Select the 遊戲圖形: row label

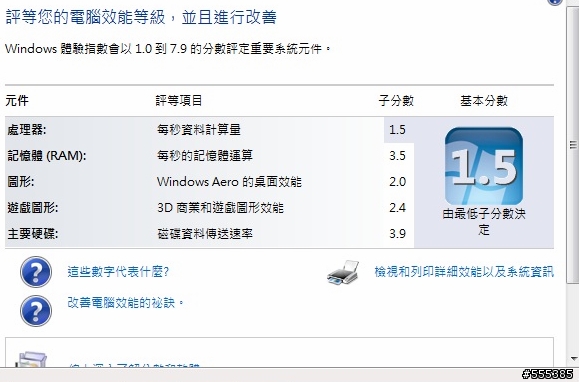(32, 207)
